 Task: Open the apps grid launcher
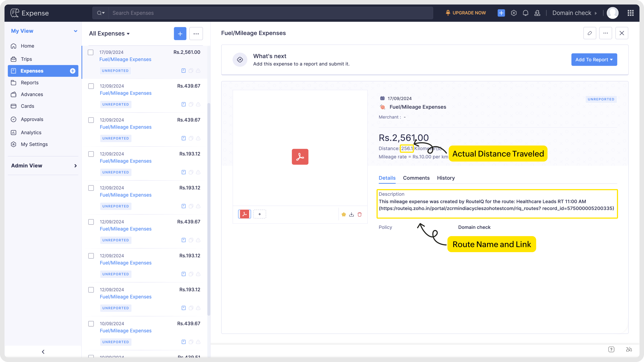(630, 13)
